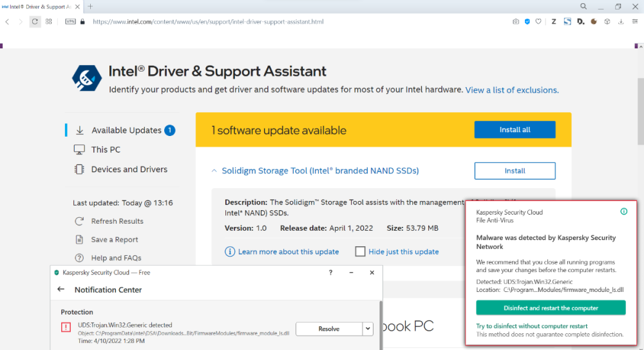Open the easy setup menu icon
The height and width of the screenshot is (350, 644).
coord(635,22)
